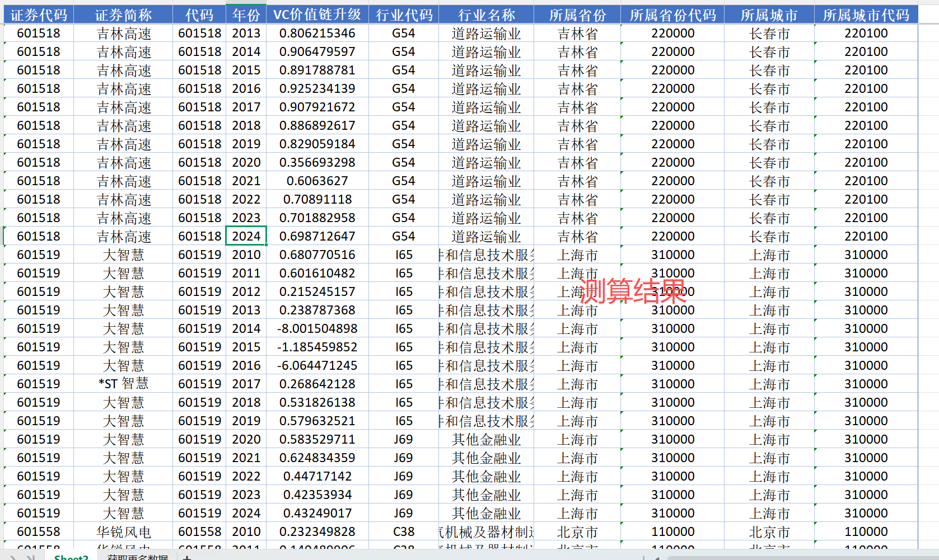Click the 代码 column header cell
The width and height of the screenshot is (939, 560).
pyautogui.click(x=199, y=15)
